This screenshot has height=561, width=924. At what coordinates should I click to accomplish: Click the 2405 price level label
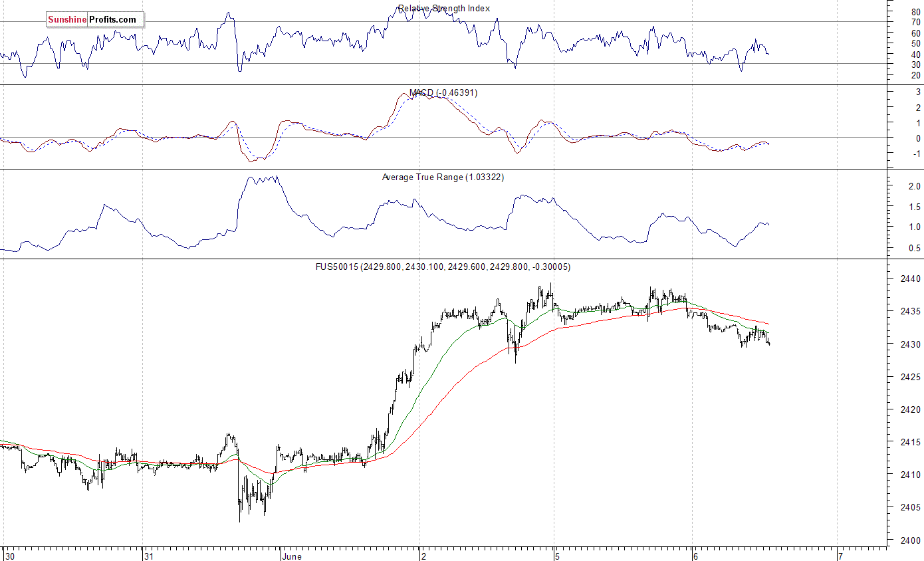coord(911,508)
